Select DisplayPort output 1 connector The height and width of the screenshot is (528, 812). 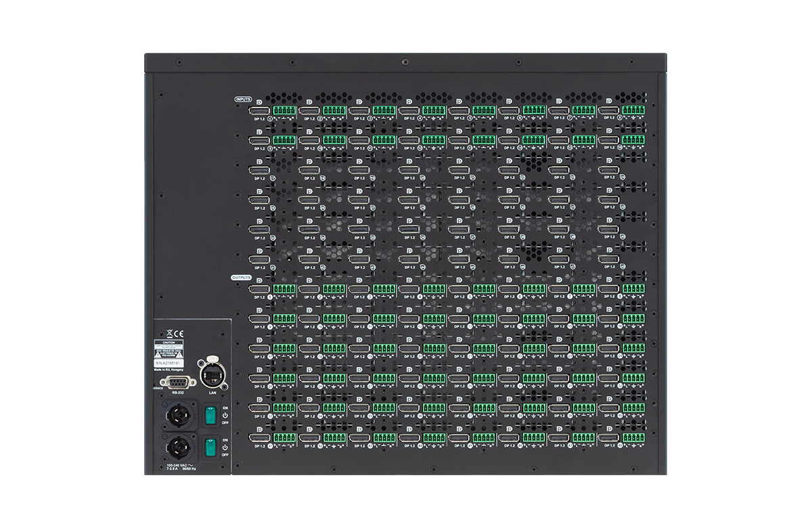tap(258, 289)
